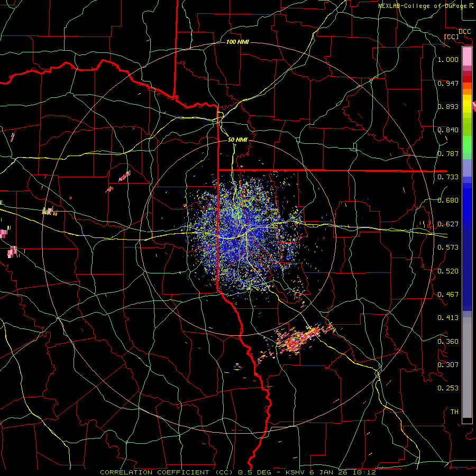The width and height of the screenshot is (476, 476).
Task: Click the Correlation Coefficient product caption at the bottom
Action: [238, 472]
